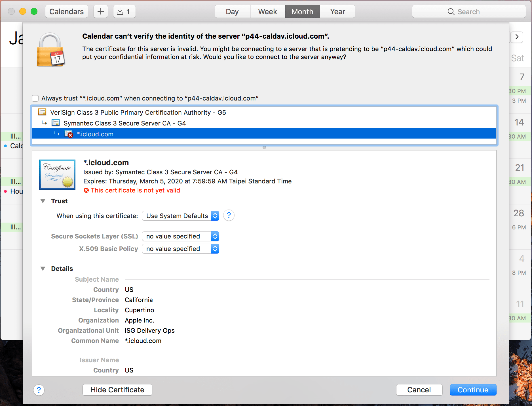Click the help question mark at bottom left
The image size is (532, 406).
coord(39,390)
